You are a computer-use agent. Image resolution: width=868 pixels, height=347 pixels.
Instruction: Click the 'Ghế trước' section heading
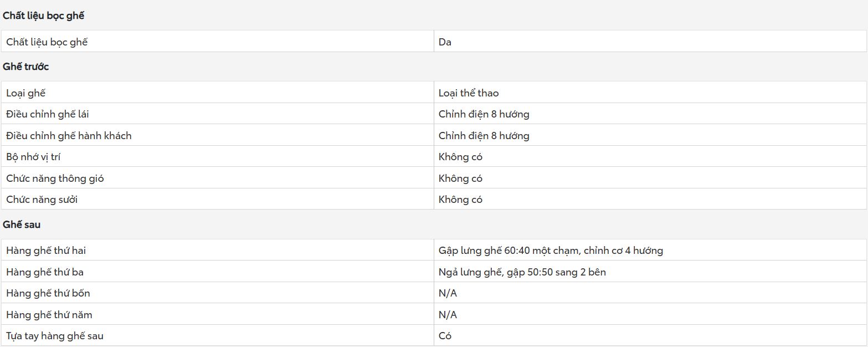[x=26, y=67]
